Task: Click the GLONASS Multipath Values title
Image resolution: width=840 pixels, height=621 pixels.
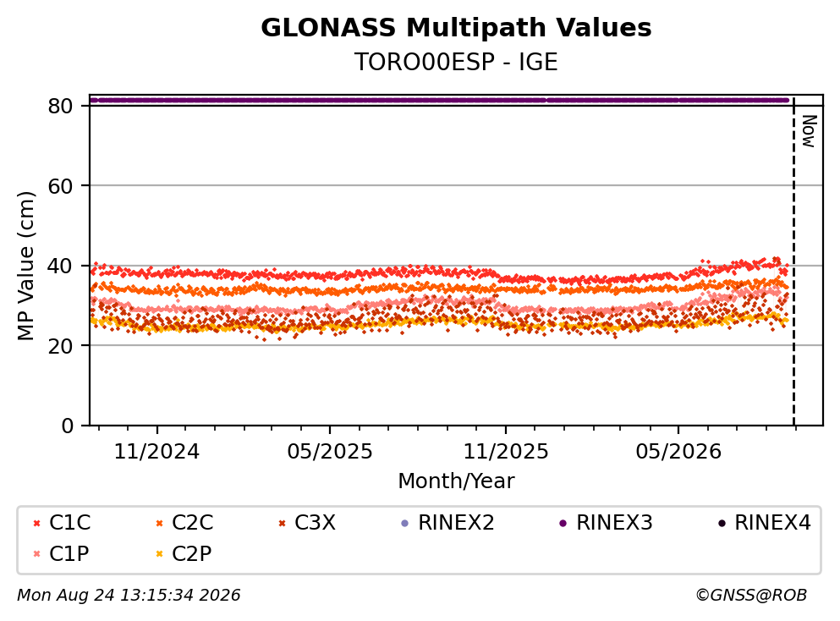Action: tap(456, 27)
